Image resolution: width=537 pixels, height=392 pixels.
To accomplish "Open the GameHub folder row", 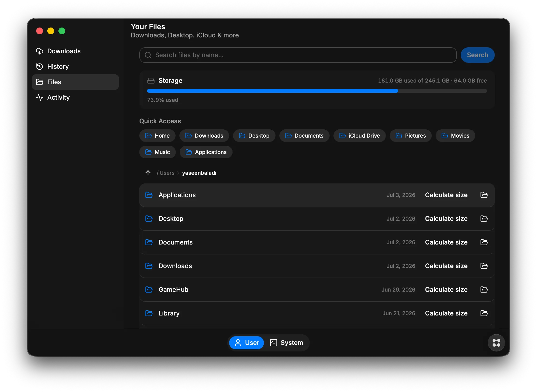I will point(317,290).
